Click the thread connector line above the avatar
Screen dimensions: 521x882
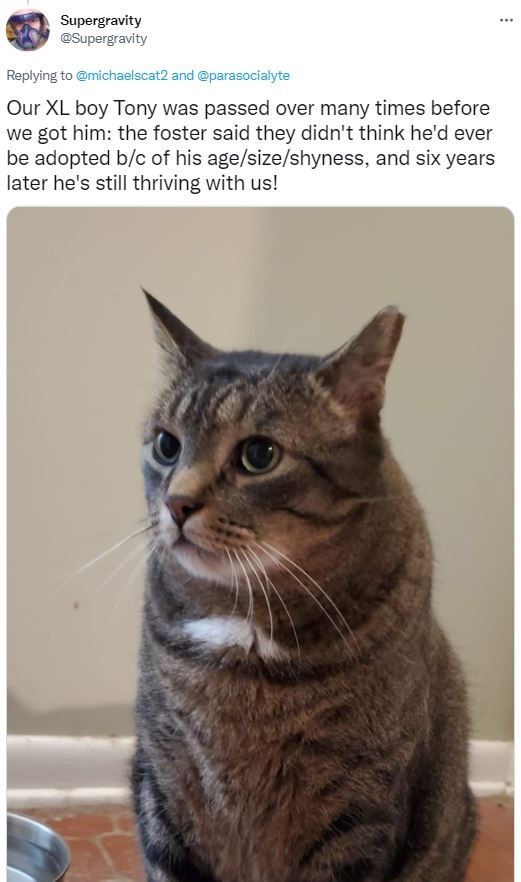coord(27,3)
